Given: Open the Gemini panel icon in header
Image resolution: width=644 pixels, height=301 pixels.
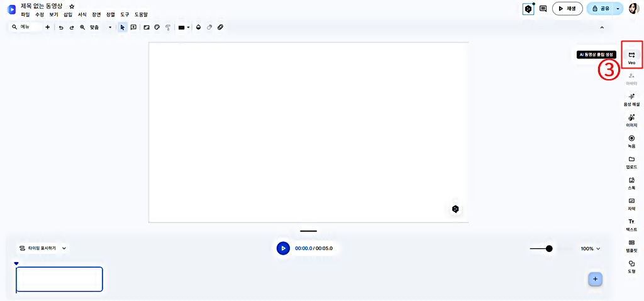Looking at the screenshot, I should [x=528, y=9].
